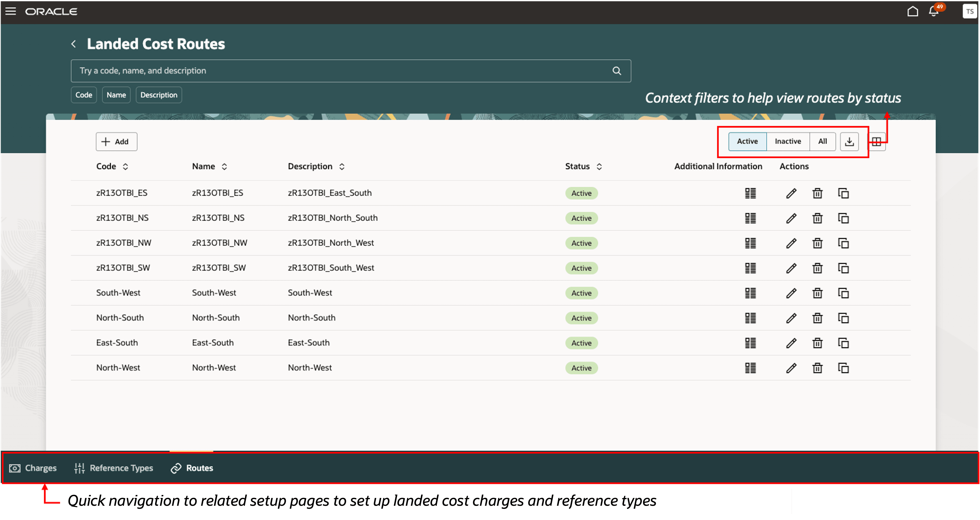The width and height of the screenshot is (980, 520).
Task: Click the Add route button
Action: tap(116, 142)
